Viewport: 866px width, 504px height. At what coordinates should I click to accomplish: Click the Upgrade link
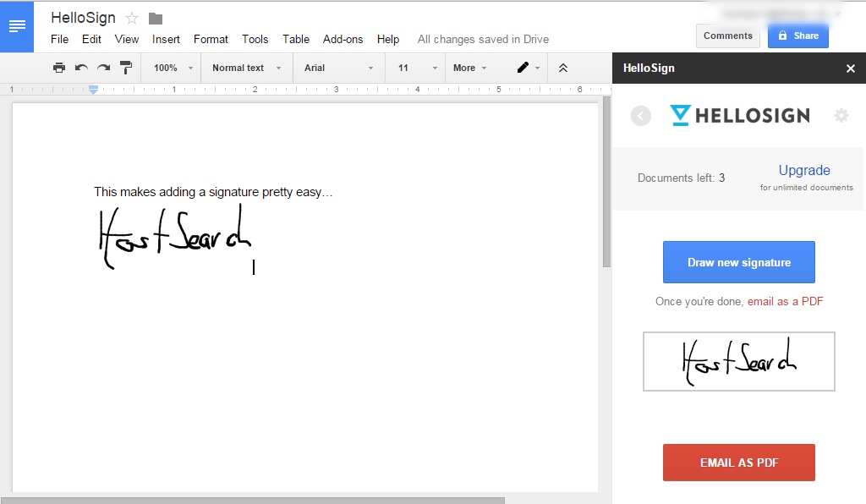click(803, 170)
